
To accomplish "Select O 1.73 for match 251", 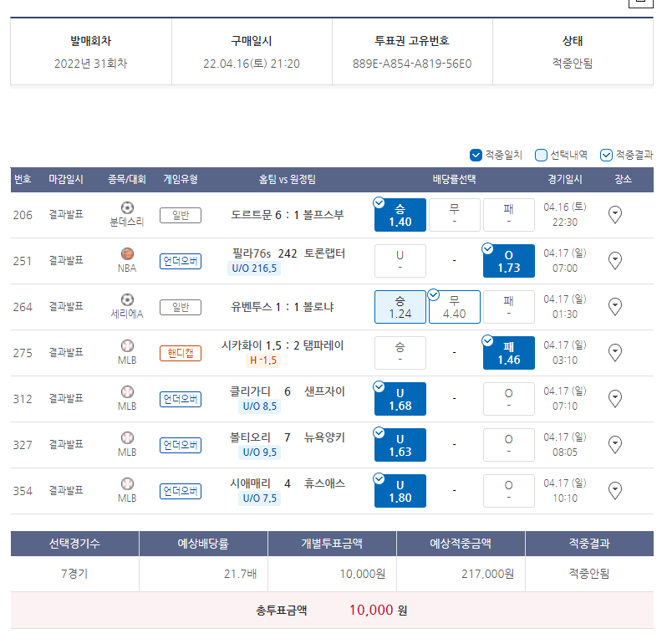I will coord(509,261).
